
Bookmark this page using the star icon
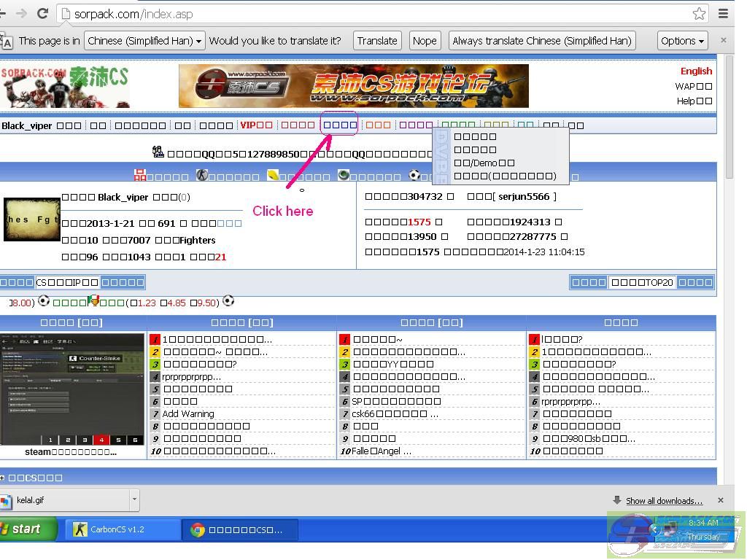click(x=699, y=13)
